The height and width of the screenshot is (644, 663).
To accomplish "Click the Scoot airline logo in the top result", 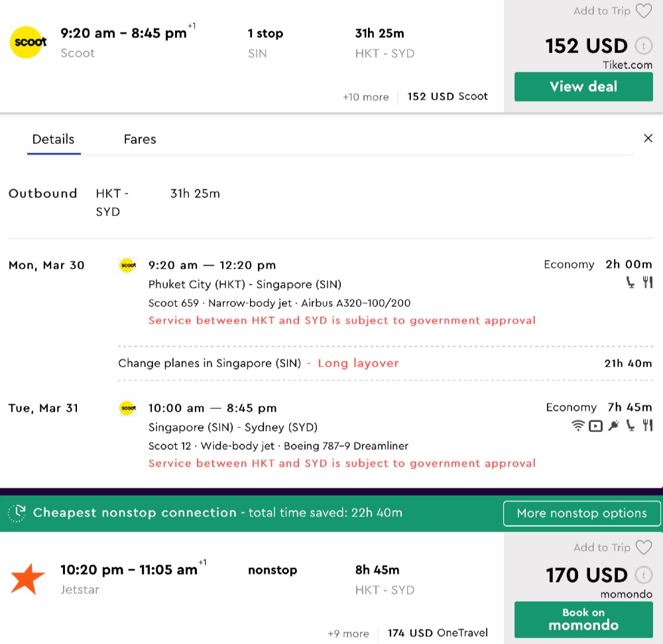I will coord(29,42).
